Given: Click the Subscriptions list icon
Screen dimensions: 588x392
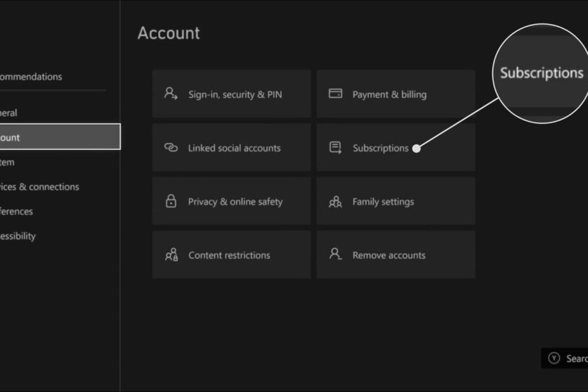Looking at the screenshot, I should point(335,147).
